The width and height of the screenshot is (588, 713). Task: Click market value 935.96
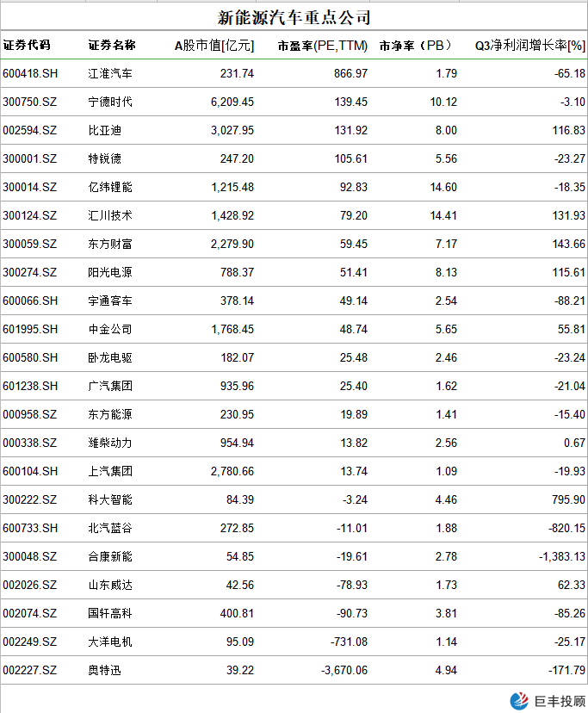pyautogui.click(x=238, y=386)
